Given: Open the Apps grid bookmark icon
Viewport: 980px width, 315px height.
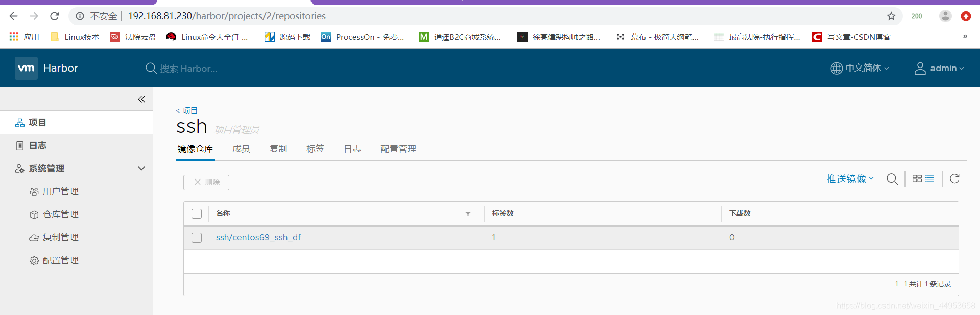Looking at the screenshot, I should tap(14, 37).
